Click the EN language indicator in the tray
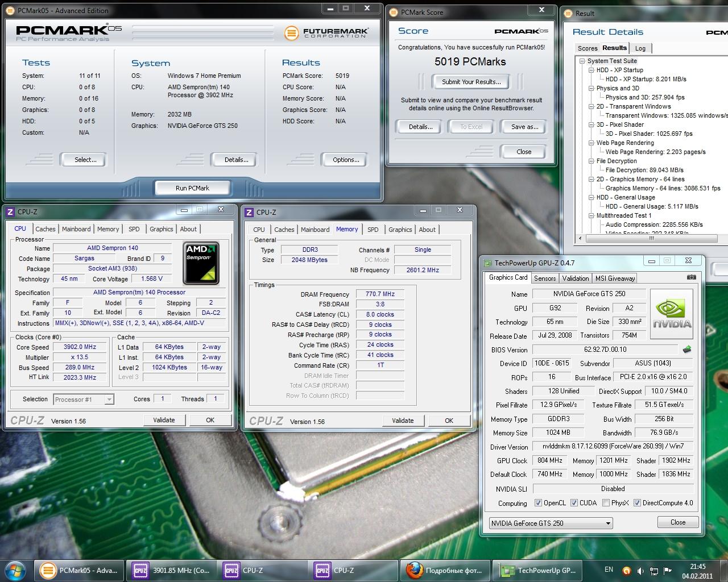The width and height of the screenshot is (728, 582). tap(609, 569)
